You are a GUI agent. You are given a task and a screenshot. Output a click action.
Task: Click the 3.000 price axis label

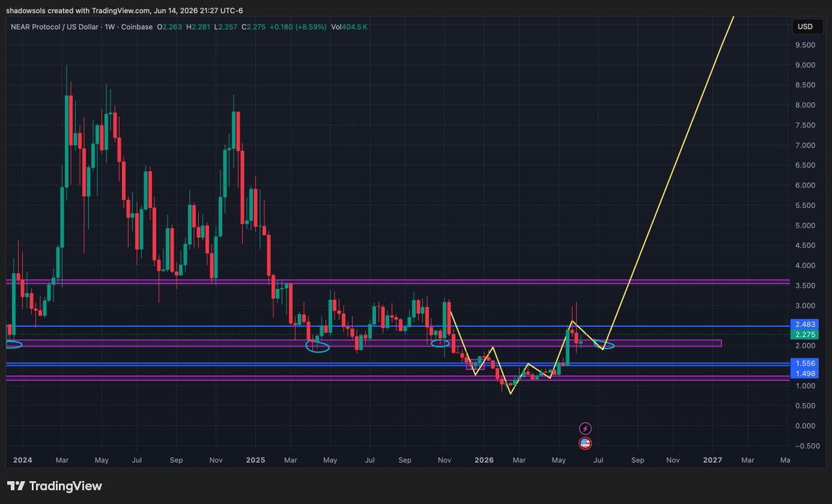point(805,306)
